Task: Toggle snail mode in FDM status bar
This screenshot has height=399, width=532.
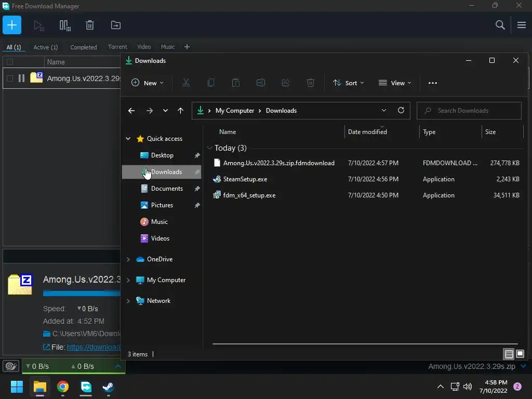Action: 11,366
